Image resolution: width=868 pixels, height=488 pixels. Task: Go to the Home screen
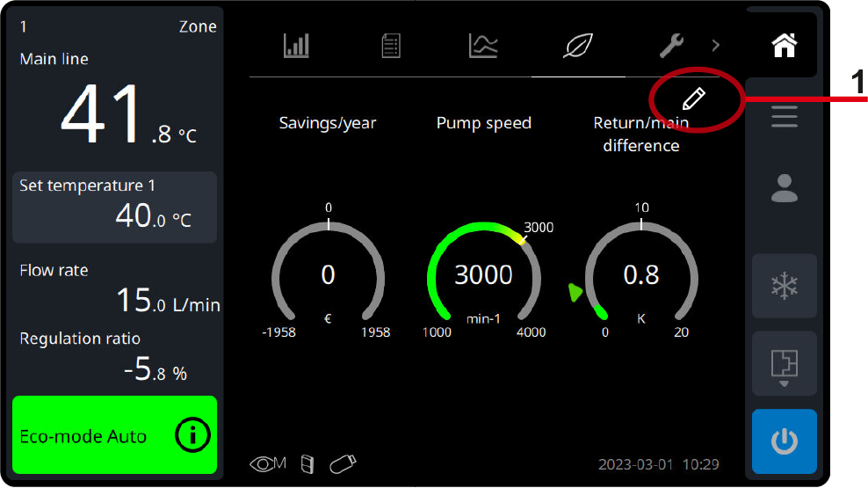pyautogui.click(x=784, y=46)
